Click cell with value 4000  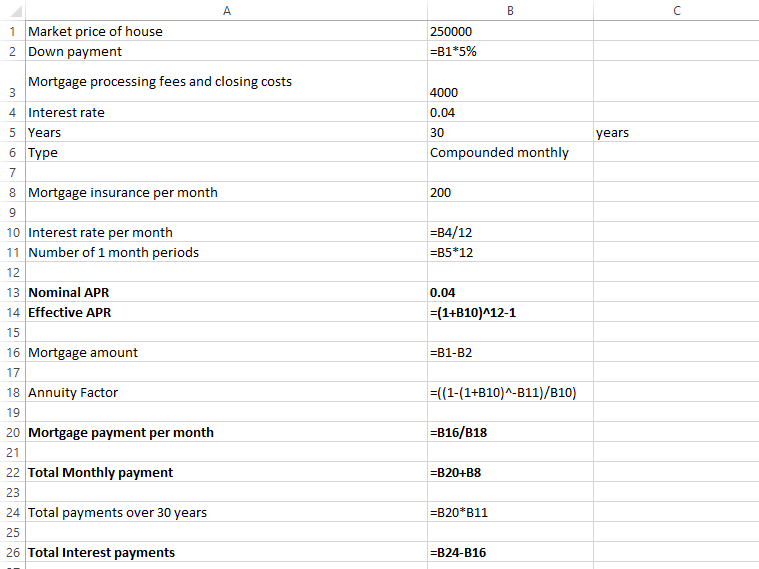[510, 81]
